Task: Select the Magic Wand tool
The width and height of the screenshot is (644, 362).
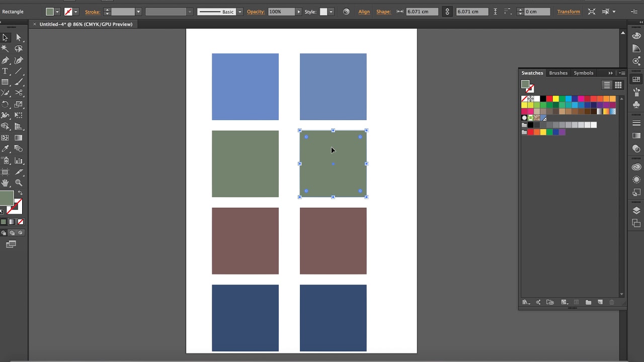Action: 6,49
